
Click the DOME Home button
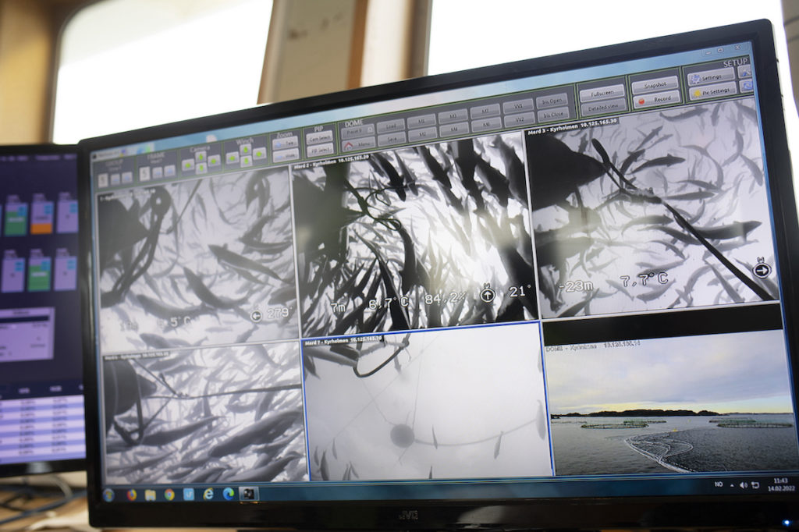coord(357,144)
